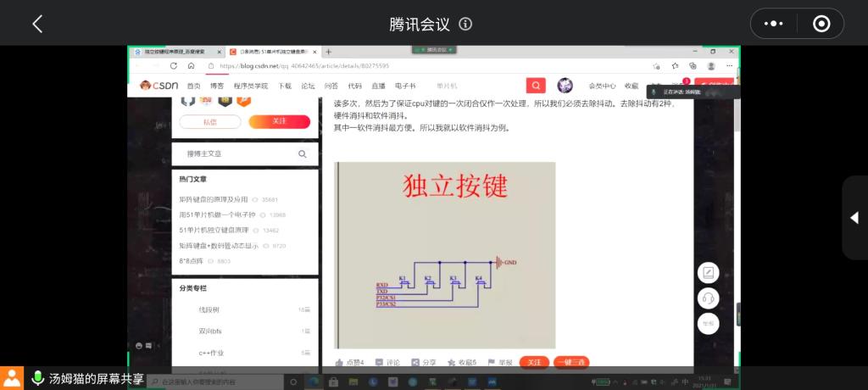Click the red CSDN search button
This screenshot has height=390, width=868.
point(536,86)
